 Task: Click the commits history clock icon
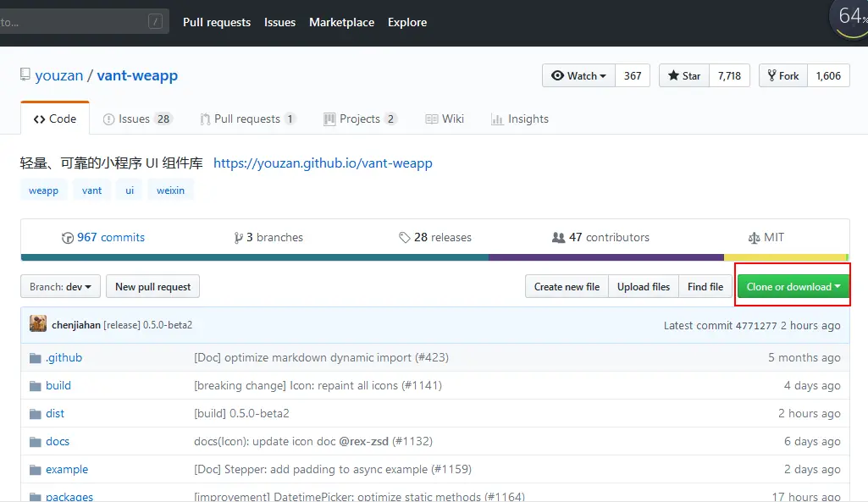pyautogui.click(x=68, y=238)
